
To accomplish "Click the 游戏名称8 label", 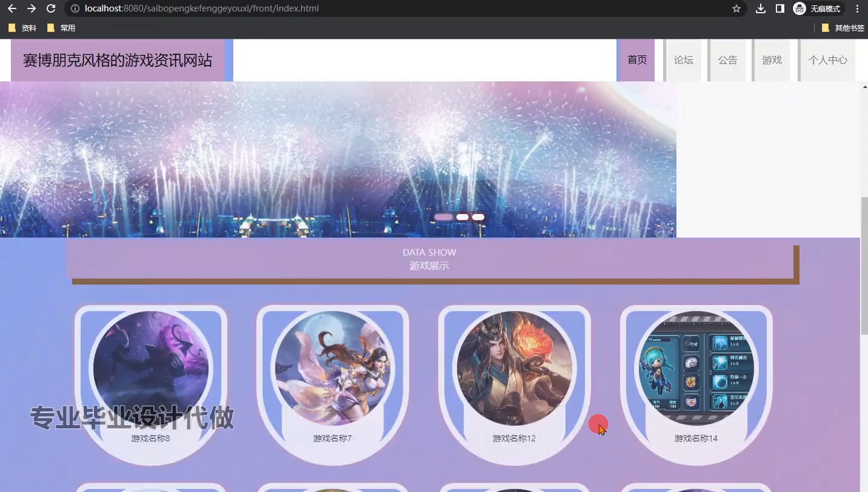I will pos(151,438).
